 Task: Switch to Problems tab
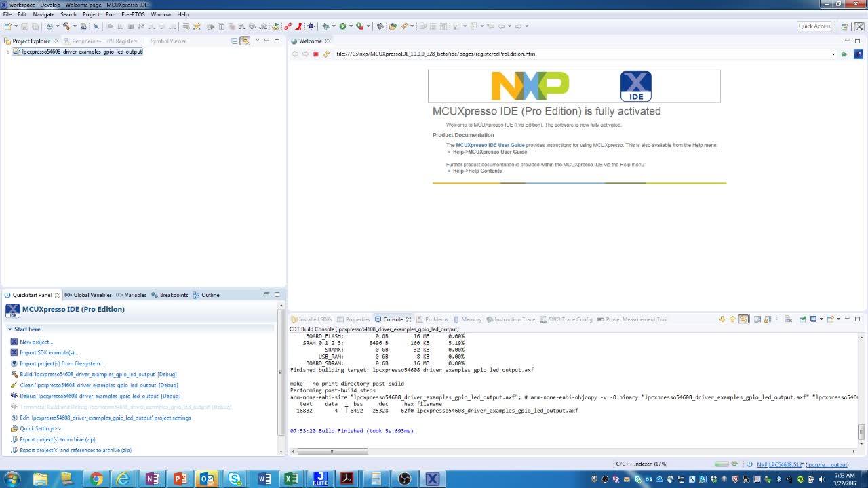(432, 319)
